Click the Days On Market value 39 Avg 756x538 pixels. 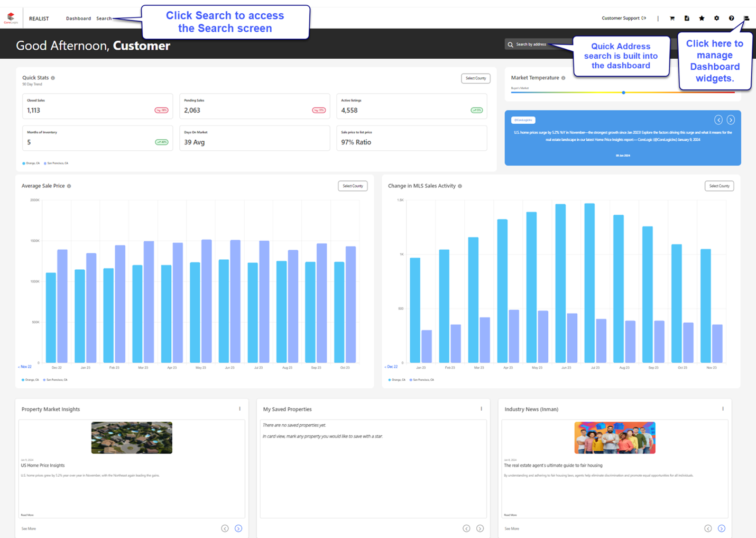pyautogui.click(x=195, y=142)
